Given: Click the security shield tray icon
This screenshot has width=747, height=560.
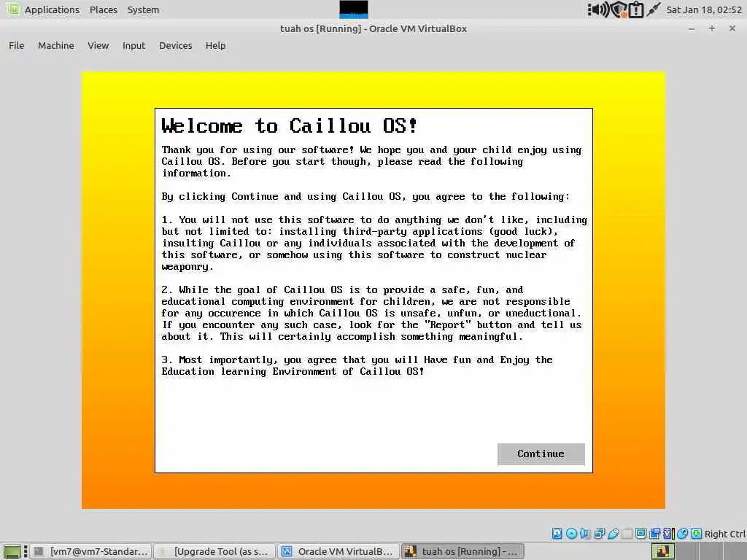Looking at the screenshot, I should [619, 9].
